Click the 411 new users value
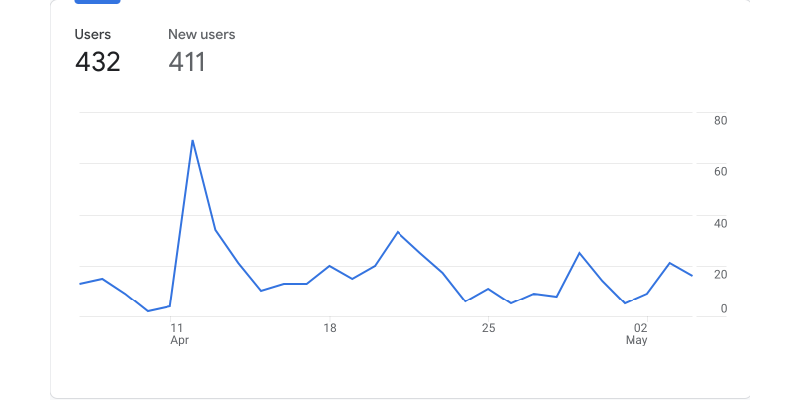The width and height of the screenshot is (800, 400). coord(187,62)
